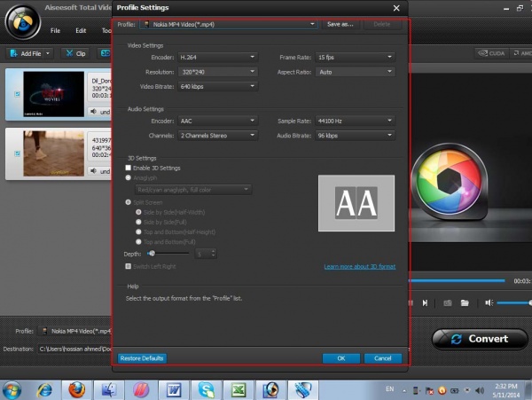Screen dimensions: 532x400
Task: Open Skype from the taskbar
Action: (206, 388)
